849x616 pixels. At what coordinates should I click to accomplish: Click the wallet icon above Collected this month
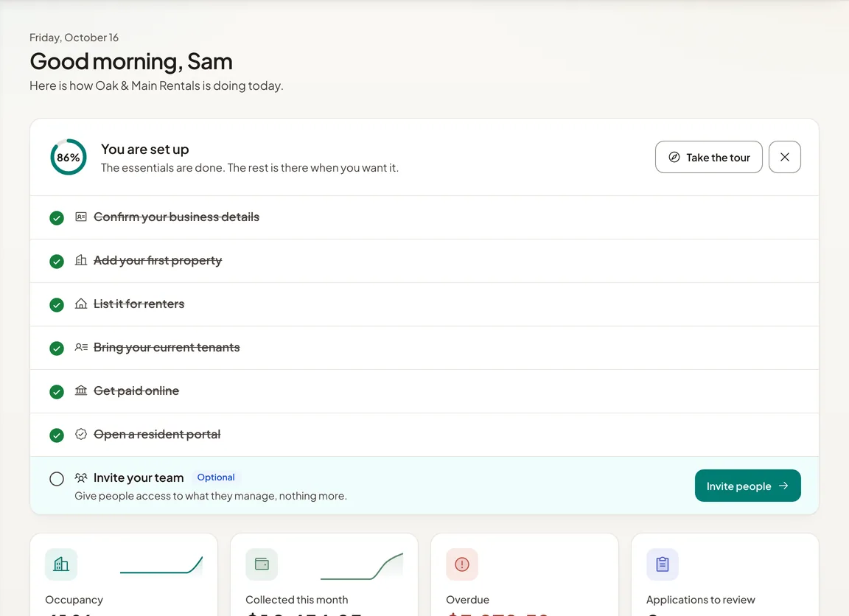click(262, 564)
